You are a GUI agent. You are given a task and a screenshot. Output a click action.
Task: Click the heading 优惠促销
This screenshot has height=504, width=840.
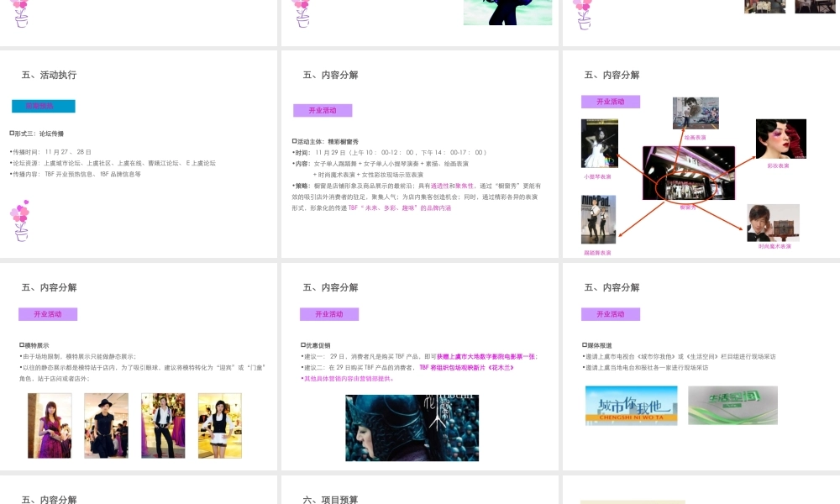coord(316,345)
